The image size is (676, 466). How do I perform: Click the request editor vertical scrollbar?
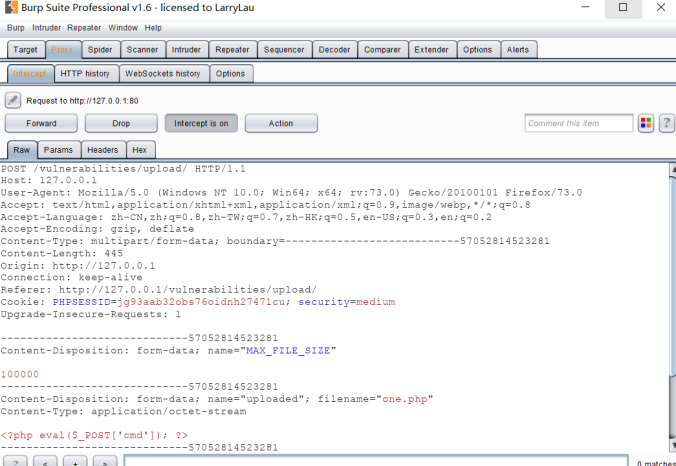(x=673, y=307)
